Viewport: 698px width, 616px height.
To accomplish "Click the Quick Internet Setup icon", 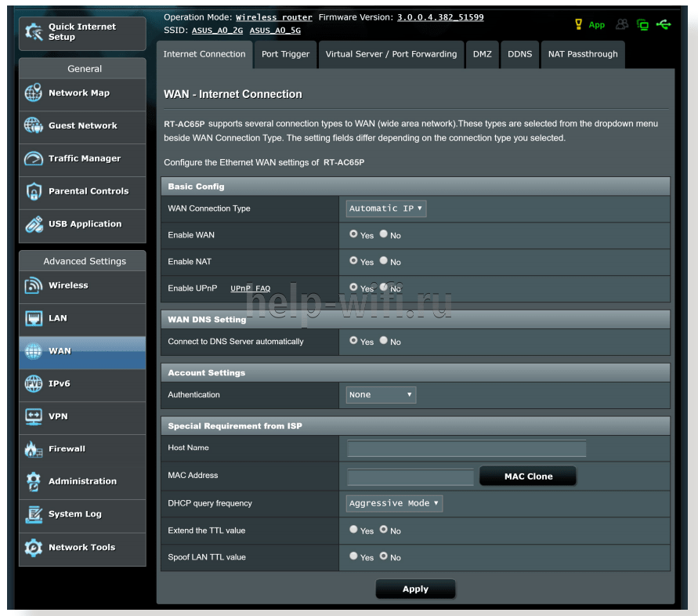I will pos(34,32).
